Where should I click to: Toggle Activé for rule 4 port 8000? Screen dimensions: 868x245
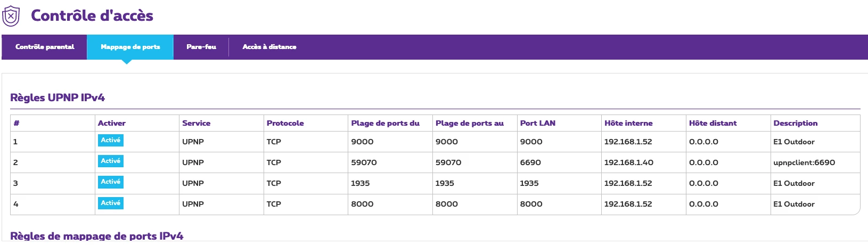tap(111, 203)
